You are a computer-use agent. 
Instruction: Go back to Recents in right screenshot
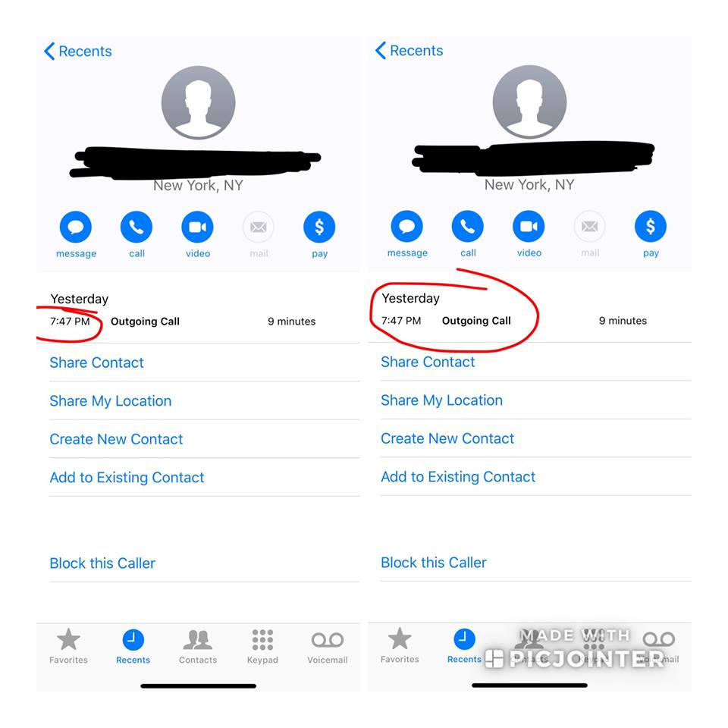[x=409, y=50]
